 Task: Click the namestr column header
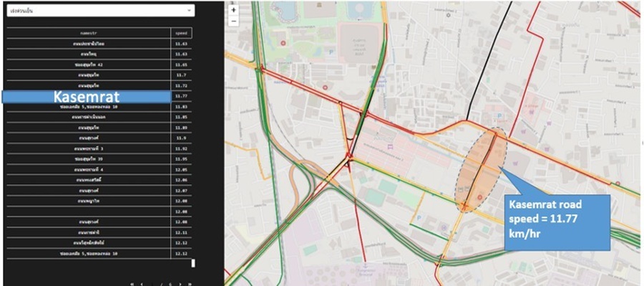pos(89,33)
